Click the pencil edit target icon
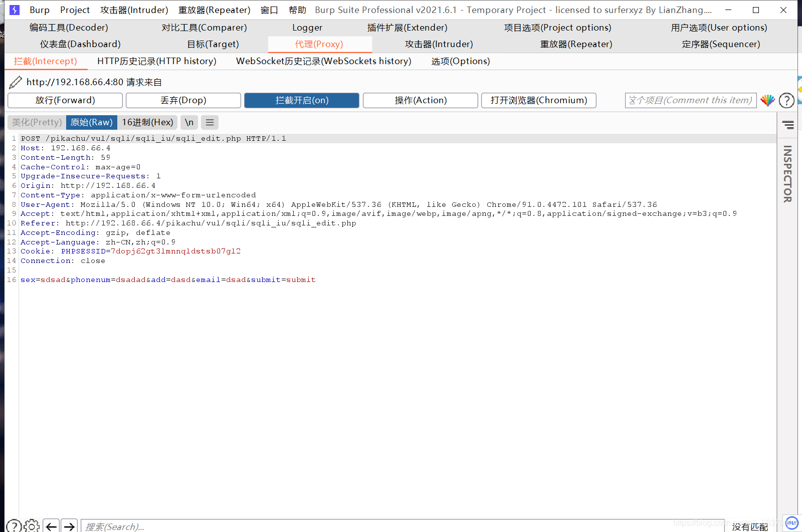802x532 pixels. coord(16,82)
